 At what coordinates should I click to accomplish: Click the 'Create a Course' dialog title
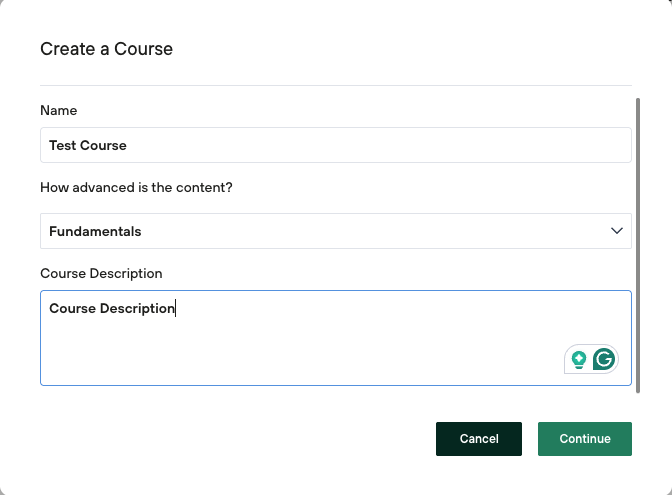point(106,49)
